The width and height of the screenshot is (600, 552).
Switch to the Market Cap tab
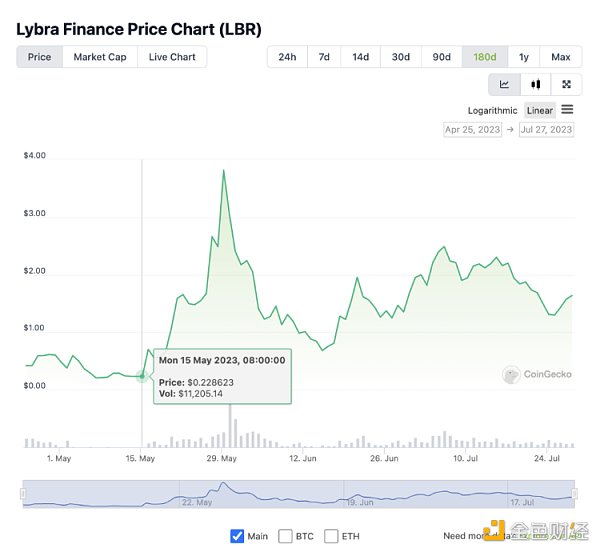pos(100,57)
